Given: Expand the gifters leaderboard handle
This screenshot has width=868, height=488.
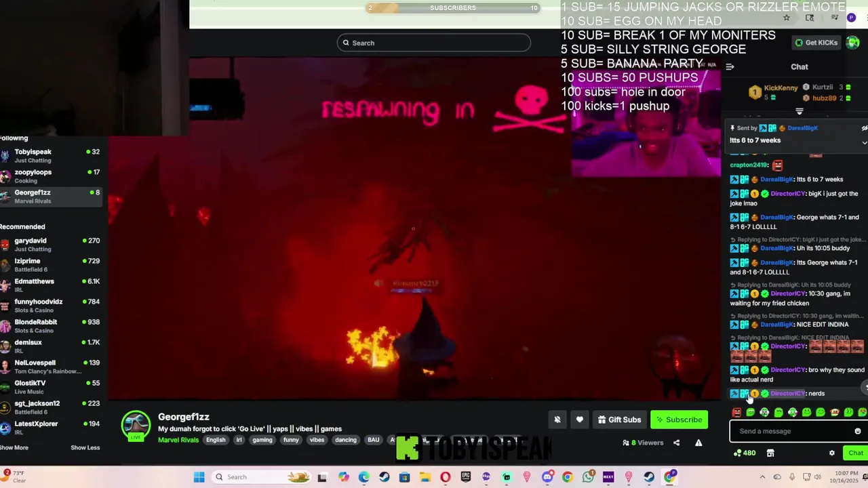Looking at the screenshot, I should tap(800, 112).
